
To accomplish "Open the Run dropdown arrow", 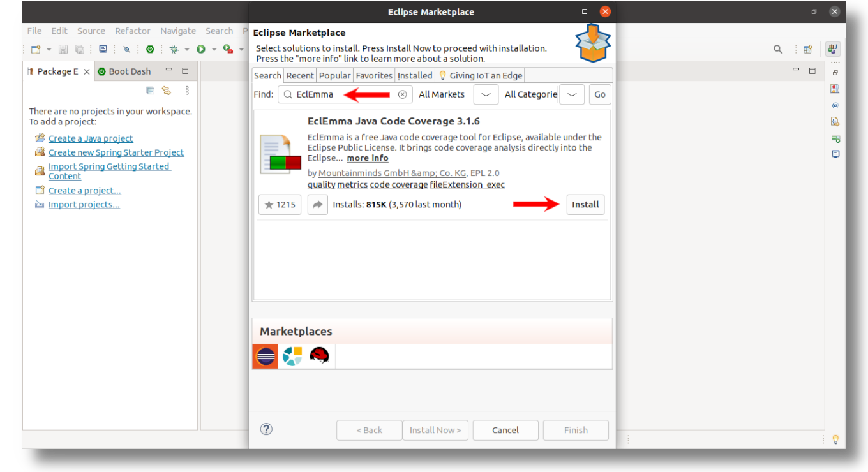I will 214,49.
